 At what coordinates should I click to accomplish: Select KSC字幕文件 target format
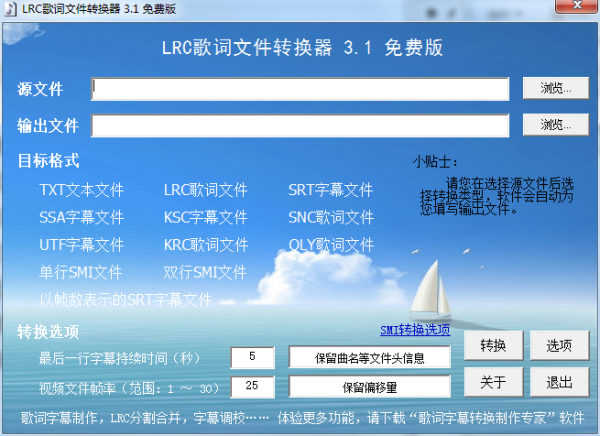(205, 217)
